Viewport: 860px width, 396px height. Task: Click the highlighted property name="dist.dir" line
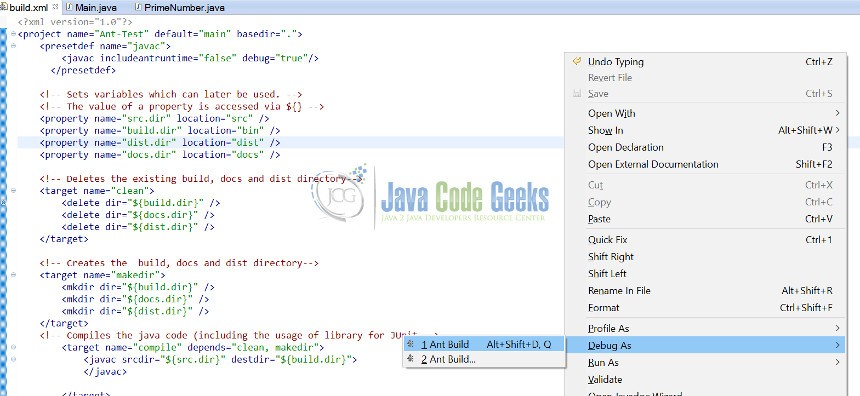(160, 143)
